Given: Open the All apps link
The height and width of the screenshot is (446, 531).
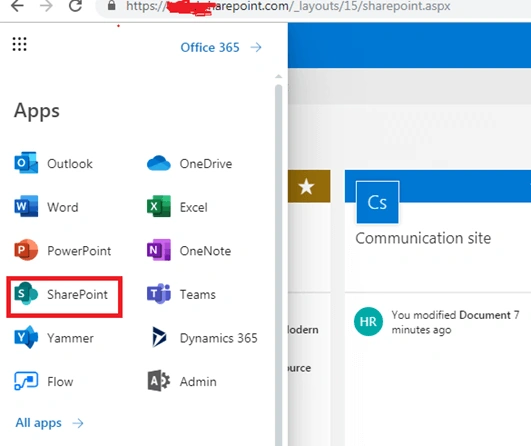Looking at the screenshot, I should pyautogui.click(x=49, y=423).
